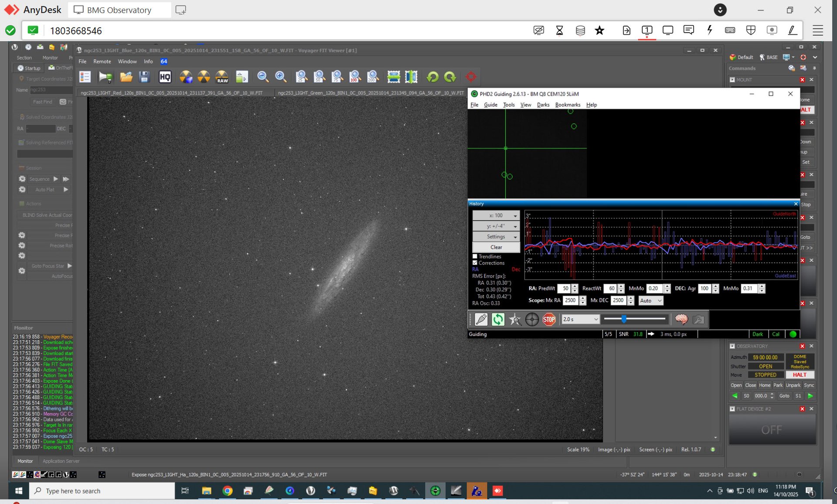Click the red crosshair target icon

click(x=471, y=77)
